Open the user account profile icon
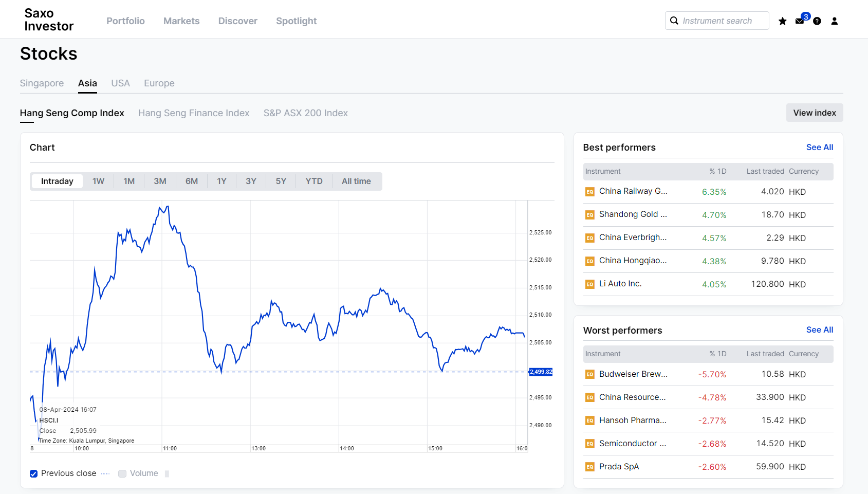The image size is (868, 494). [835, 21]
